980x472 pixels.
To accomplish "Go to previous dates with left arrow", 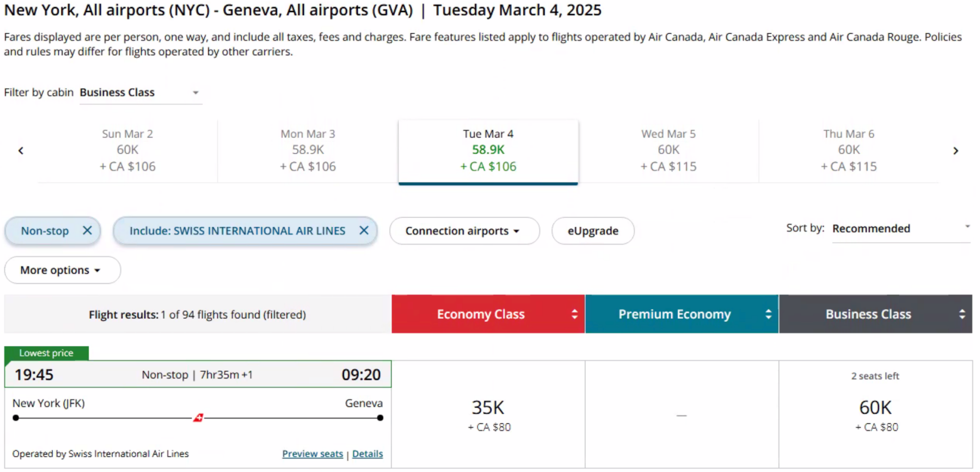I will (x=21, y=151).
